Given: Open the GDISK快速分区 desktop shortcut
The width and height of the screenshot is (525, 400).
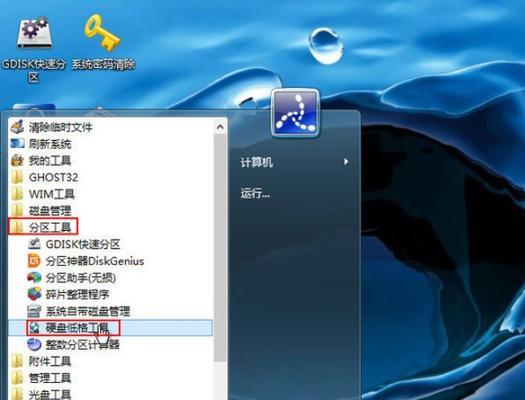Looking at the screenshot, I should tap(33, 49).
